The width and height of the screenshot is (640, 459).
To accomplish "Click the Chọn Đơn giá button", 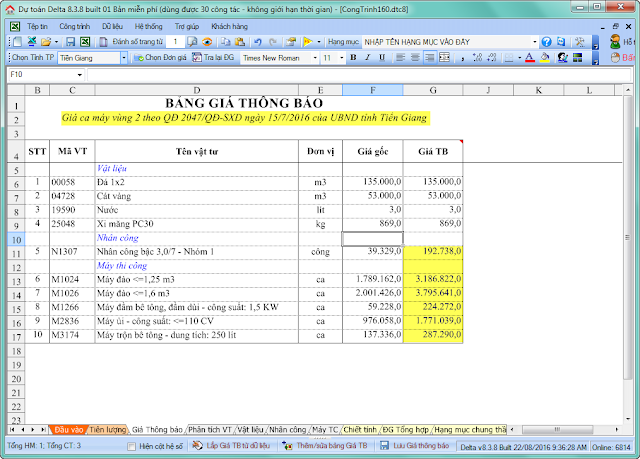I will (160, 58).
